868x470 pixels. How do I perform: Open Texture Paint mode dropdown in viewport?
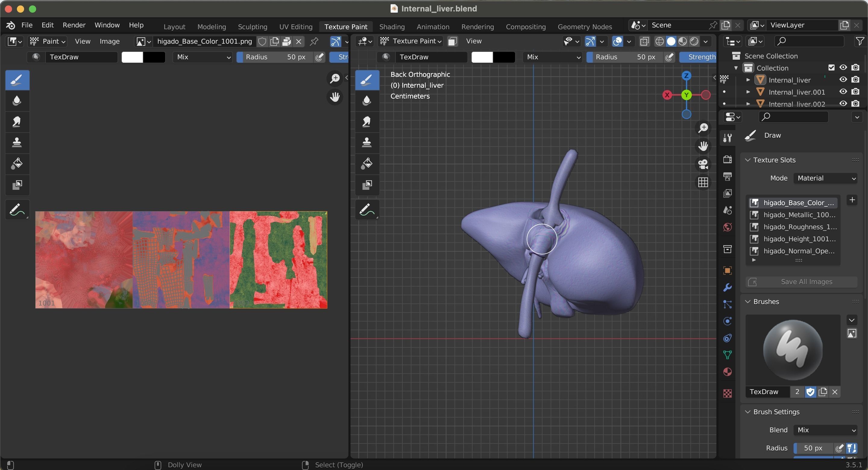tap(411, 41)
